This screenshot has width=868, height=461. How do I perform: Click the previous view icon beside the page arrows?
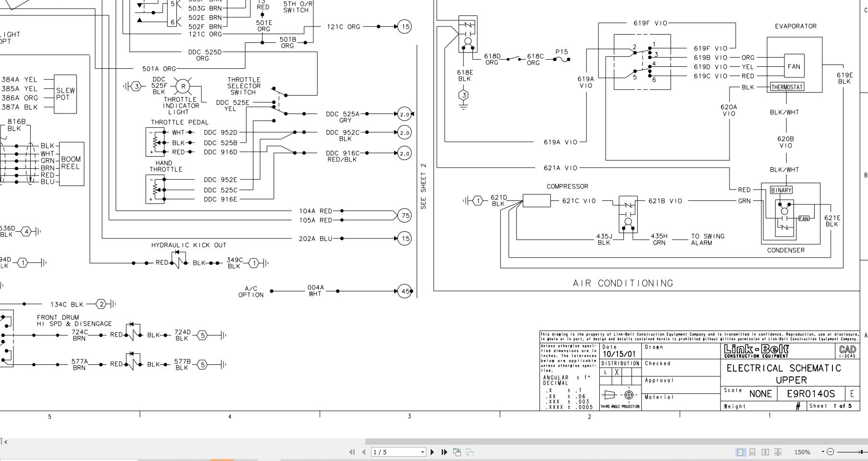[458, 452]
